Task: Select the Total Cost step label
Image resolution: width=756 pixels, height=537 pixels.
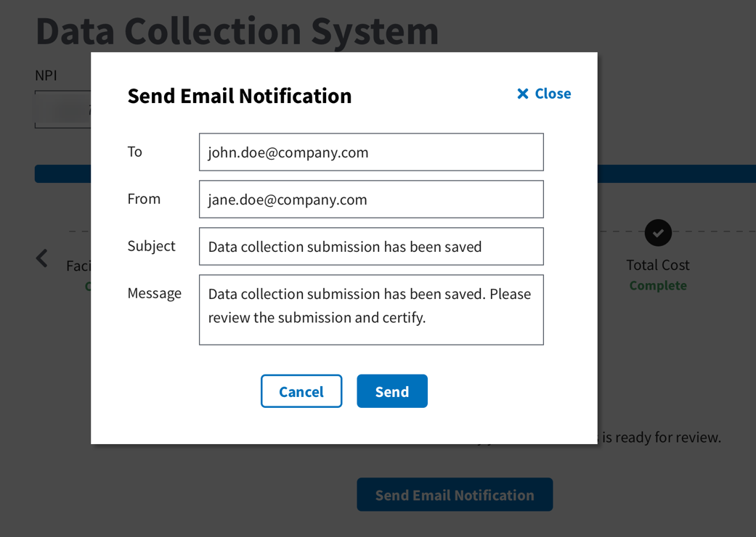Action: pos(658,265)
